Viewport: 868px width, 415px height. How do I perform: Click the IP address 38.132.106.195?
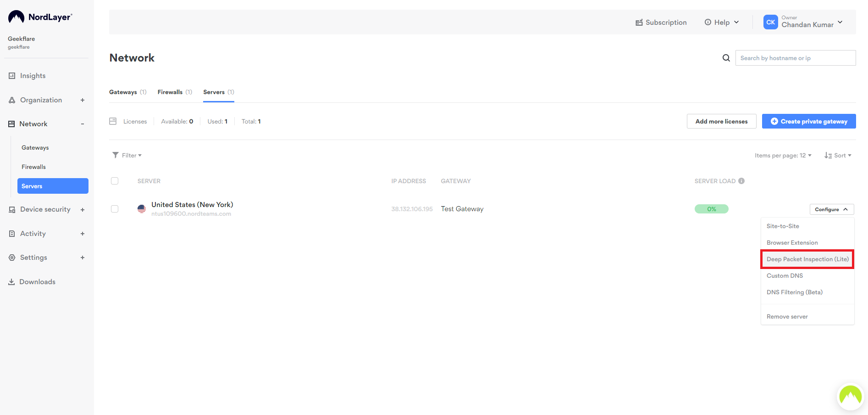[412, 209]
